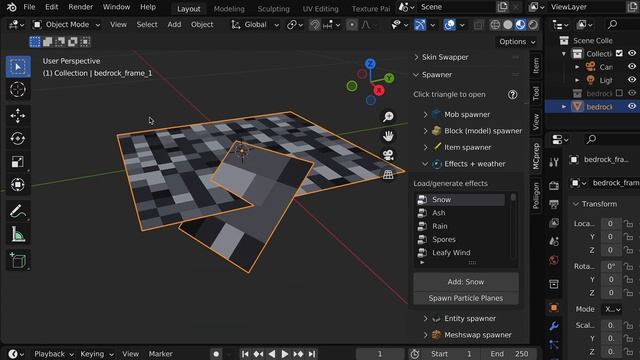Viewport: 640px width, 360px height.
Task: Hide the Collection in viewport
Action: click(x=632, y=53)
